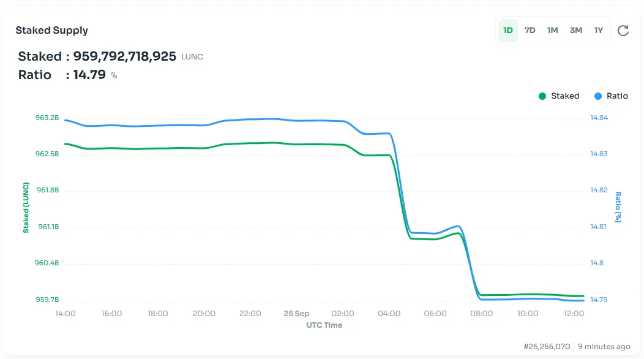Toggle the Staked series in legend

click(564, 96)
